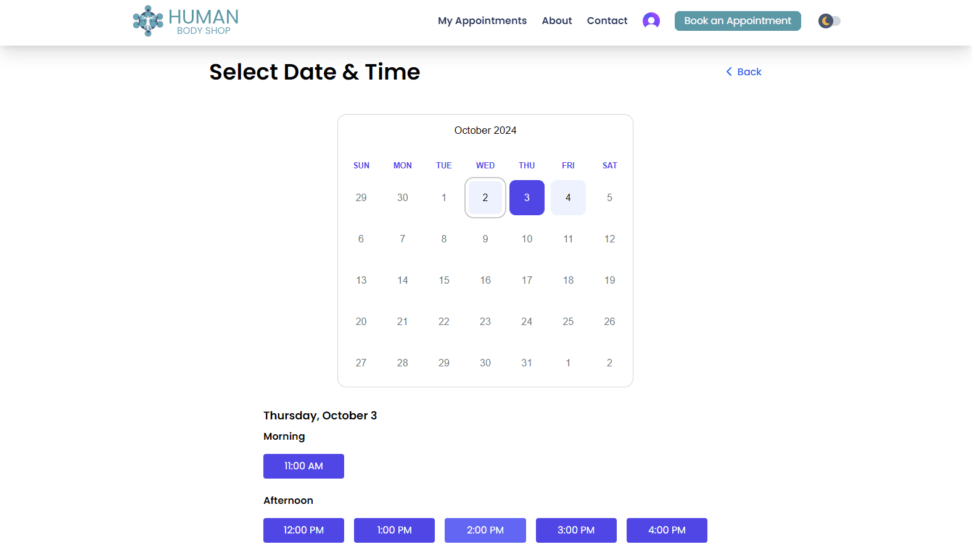The height and width of the screenshot is (560, 972).
Task: Choose the 12:00 PM time slot
Action: click(303, 530)
